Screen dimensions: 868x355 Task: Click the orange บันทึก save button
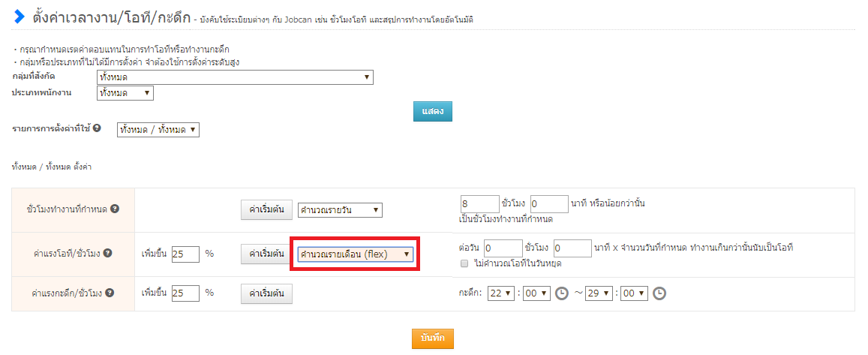click(x=433, y=338)
